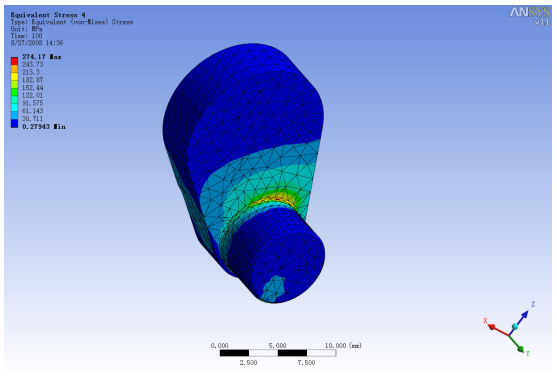Image resolution: width=557 pixels, height=378 pixels.
Task: Click the Equivalent Stress 4 title text
Action: pos(48,15)
